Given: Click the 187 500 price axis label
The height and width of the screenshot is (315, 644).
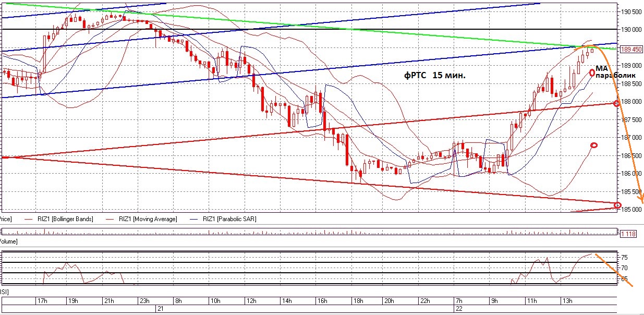Looking at the screenshot, I should [x=631, y=119].
